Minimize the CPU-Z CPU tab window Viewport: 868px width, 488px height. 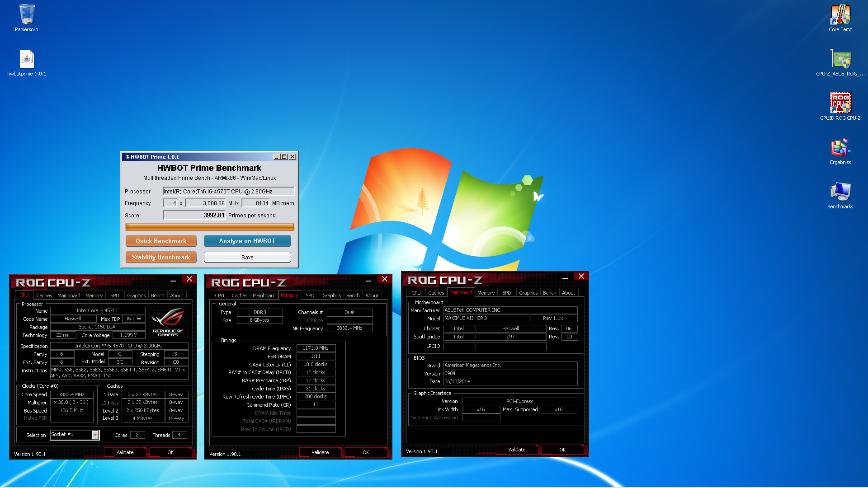[173, 281]
